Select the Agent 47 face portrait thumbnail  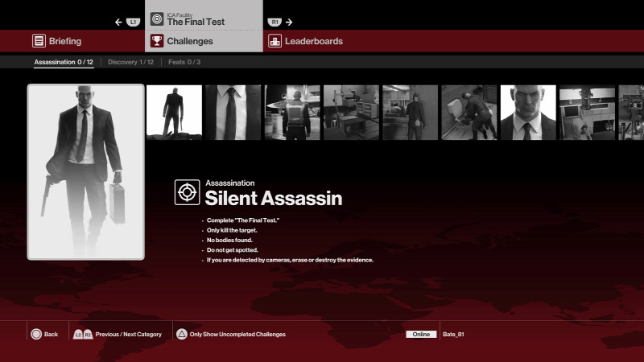[x=528, y=113]
